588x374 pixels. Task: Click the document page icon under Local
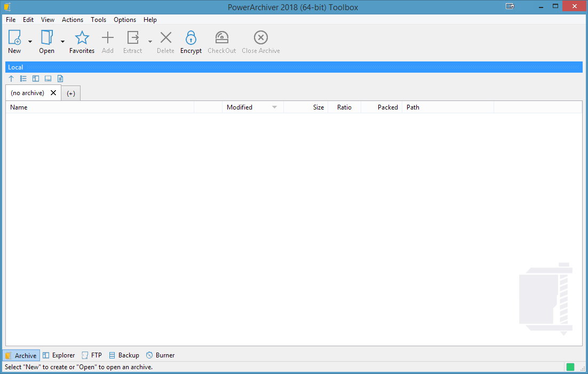tap(60, 79)
